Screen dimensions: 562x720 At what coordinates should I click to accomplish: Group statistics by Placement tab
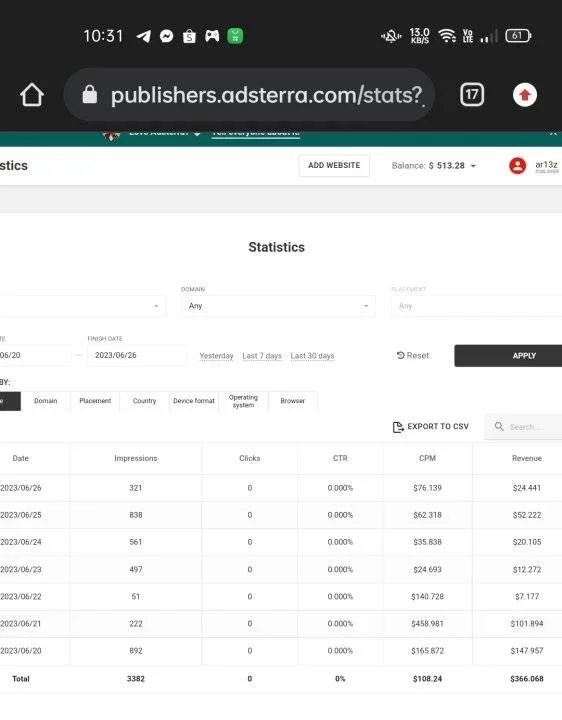[x=95, y=401]
